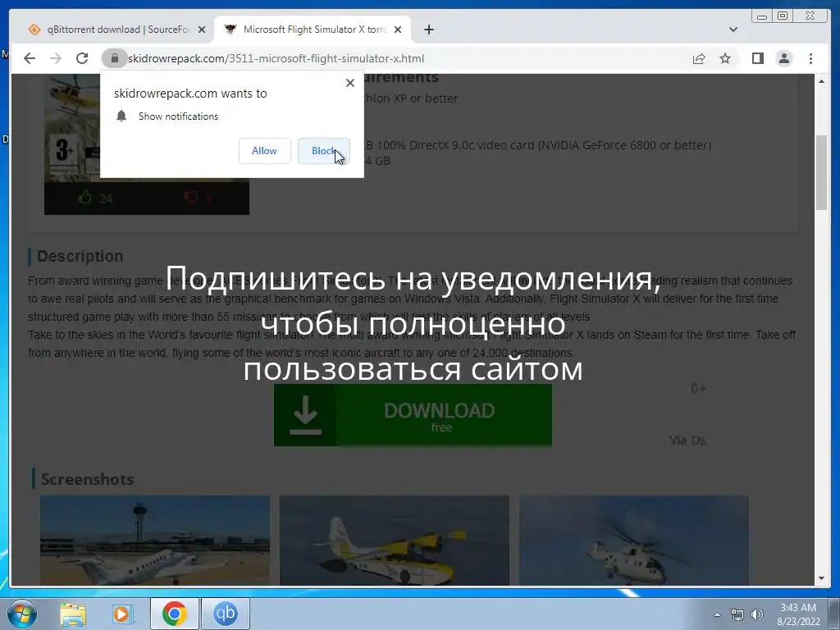The height and width of the screenshot is (630, 840).
Task: Click the Chrome taskbar icon
Action: pyautogui.click(x=175, y=614)
